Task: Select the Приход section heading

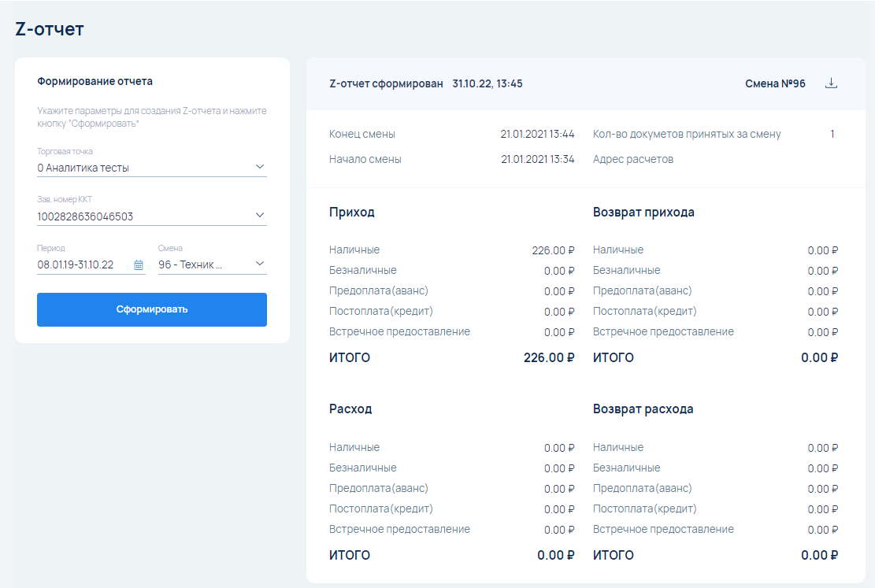Action: (x=351, y=213)
